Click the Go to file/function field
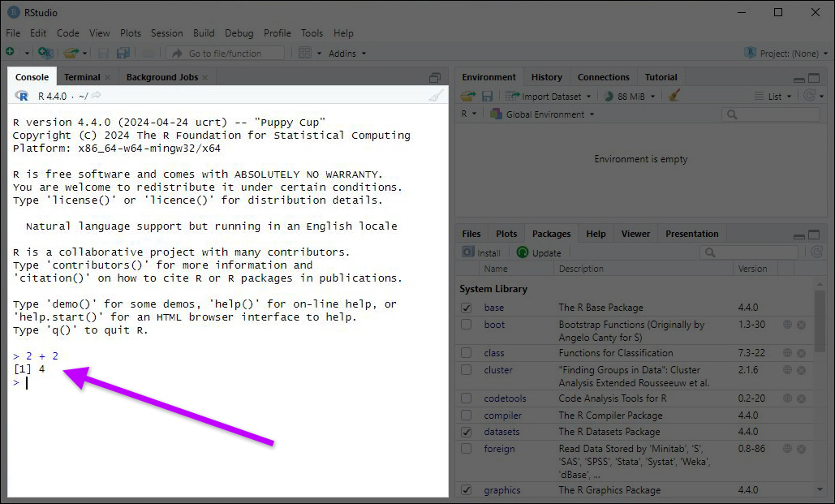835x504 pixels. (225, 54)
